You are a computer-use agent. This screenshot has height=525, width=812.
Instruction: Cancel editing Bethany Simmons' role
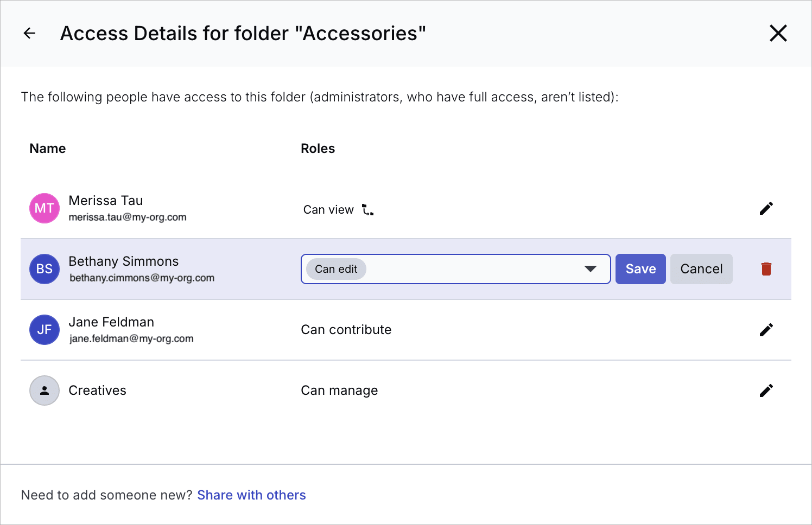[x=701, y=269]
